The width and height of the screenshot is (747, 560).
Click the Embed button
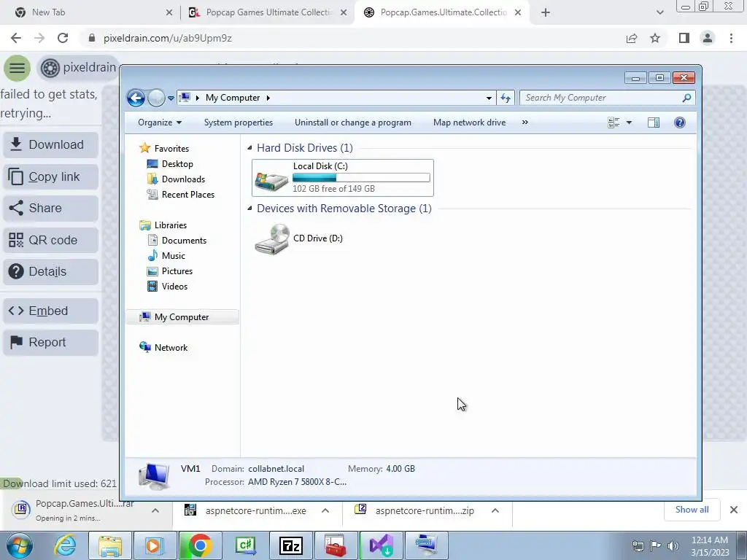coord(50,311)
